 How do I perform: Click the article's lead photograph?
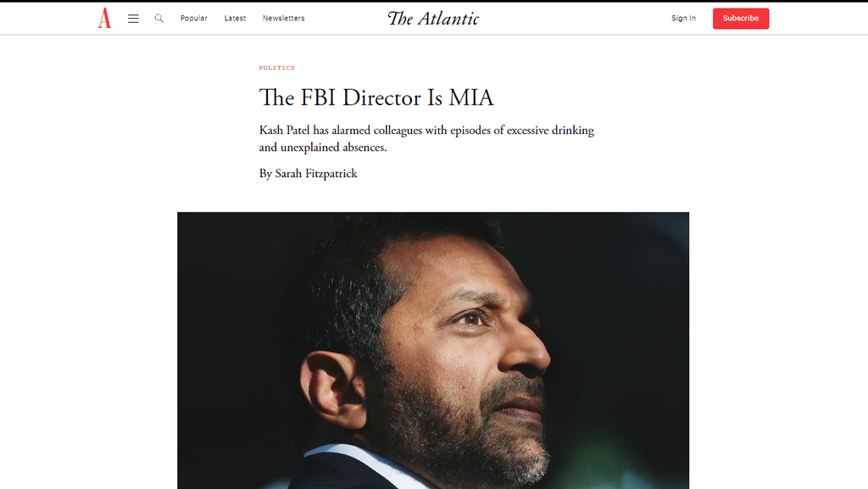point(433,350)
